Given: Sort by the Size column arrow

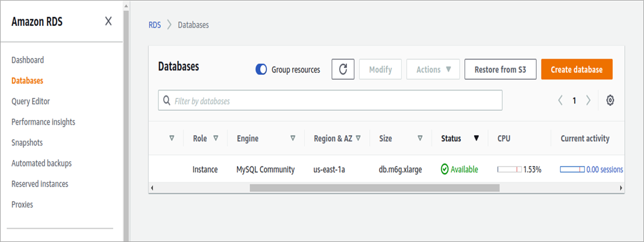Looking at the screenshot, I should [x=420, y=138].
